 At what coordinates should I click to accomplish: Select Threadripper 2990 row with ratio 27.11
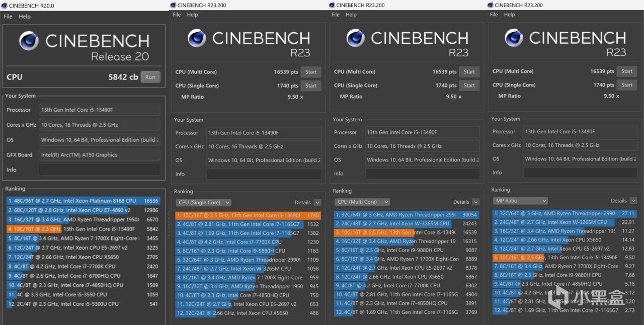click(565, 213)
